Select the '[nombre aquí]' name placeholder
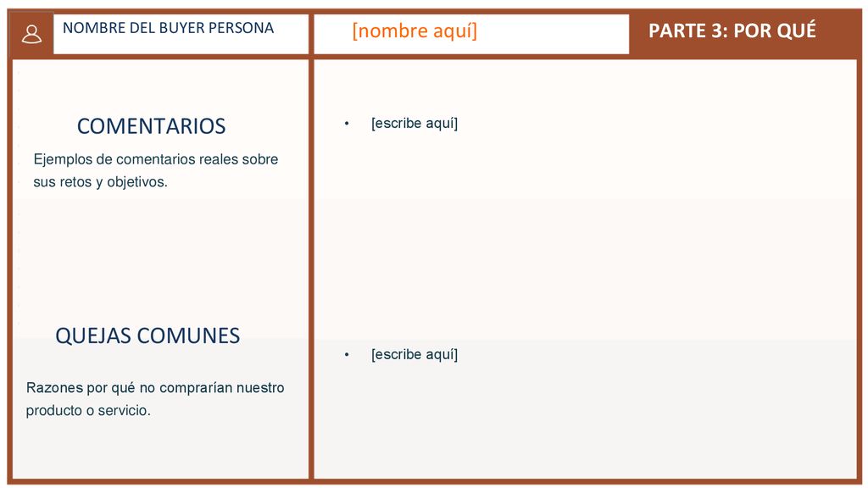Screen dimensions: 868x488 (x=414, y=30)
